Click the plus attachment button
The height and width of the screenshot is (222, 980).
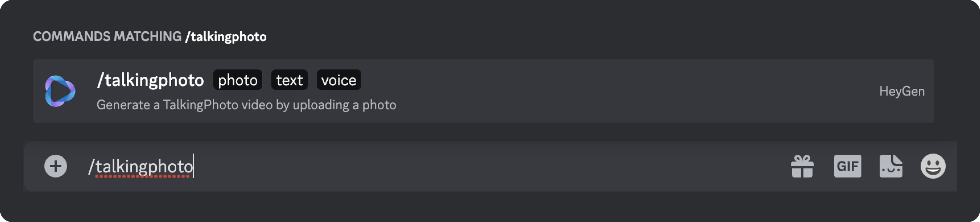[56, 166]
